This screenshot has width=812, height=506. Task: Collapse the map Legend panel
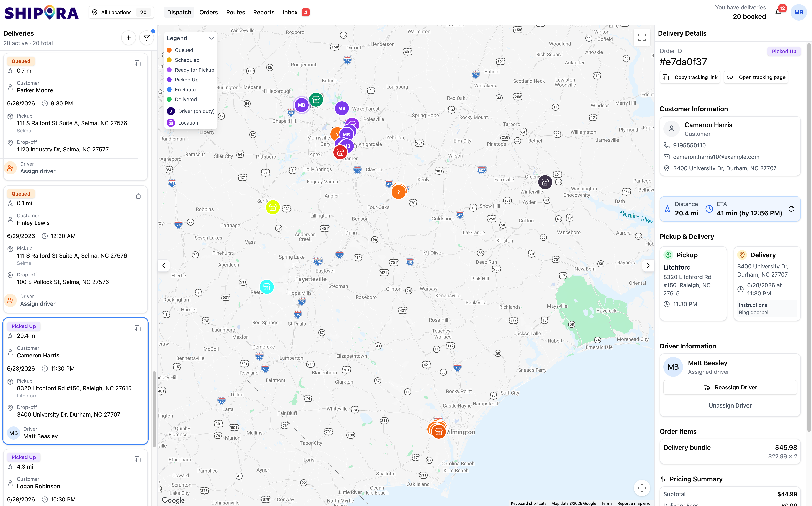[211, 38]
